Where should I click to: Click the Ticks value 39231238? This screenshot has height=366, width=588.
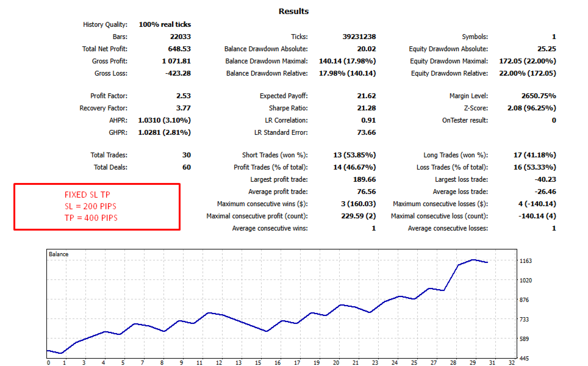(x=359, y=37)
